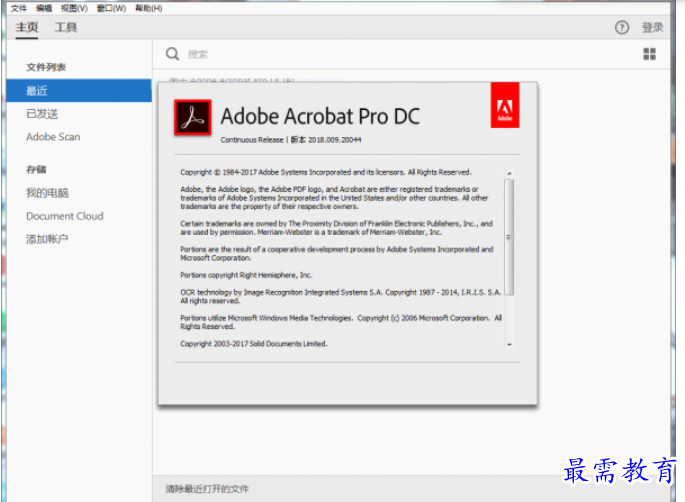Viewport: 685px width, 502px height.
Task: Switch to grid thumbnail view icon
Action: [x=650, y=54]
